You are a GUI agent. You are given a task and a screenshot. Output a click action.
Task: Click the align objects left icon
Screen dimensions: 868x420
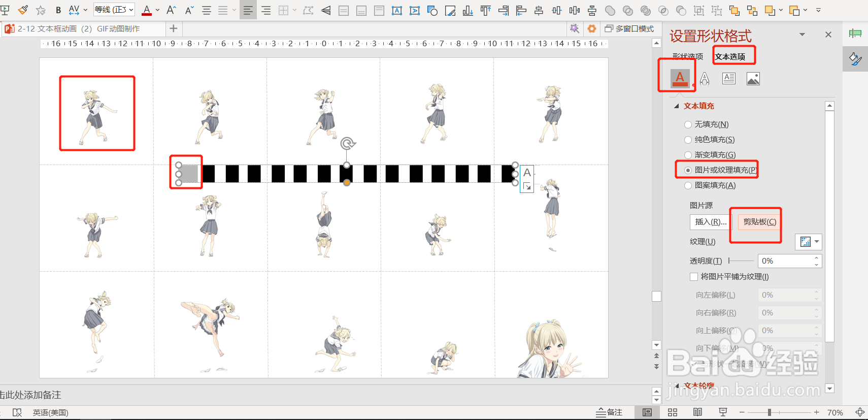pyautogui.click(x=521, y=10)
